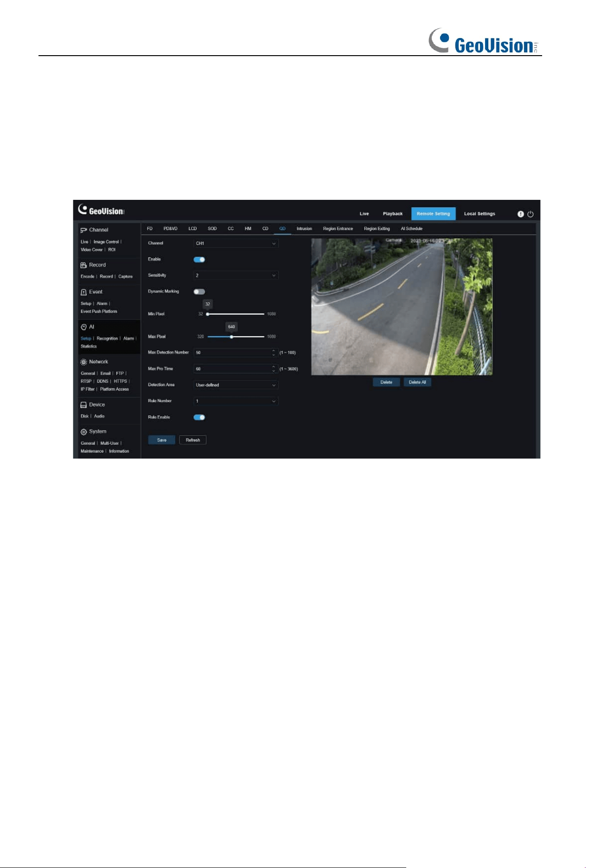
Task: Turn on Dynamic Marking toggle
Action: point(199,292)
